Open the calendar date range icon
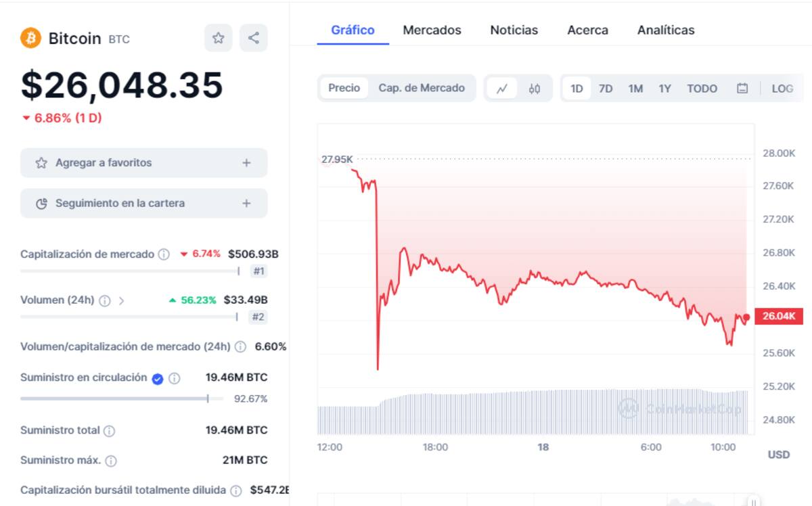This screenshot has height=506, width=812. point(742,89)
